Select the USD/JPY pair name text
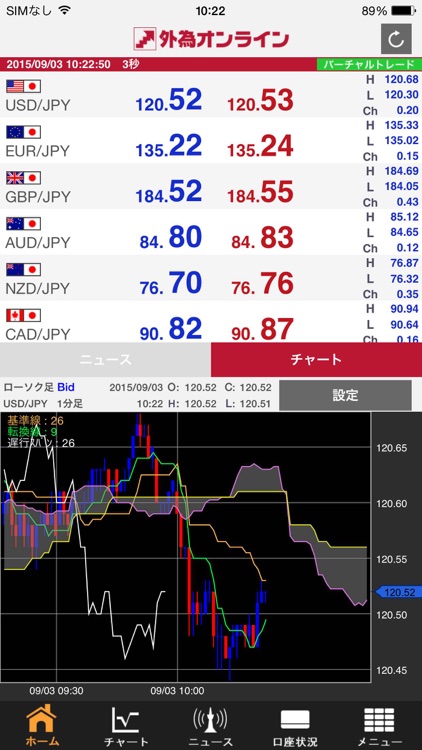422x750 pixels. [38, 105]
